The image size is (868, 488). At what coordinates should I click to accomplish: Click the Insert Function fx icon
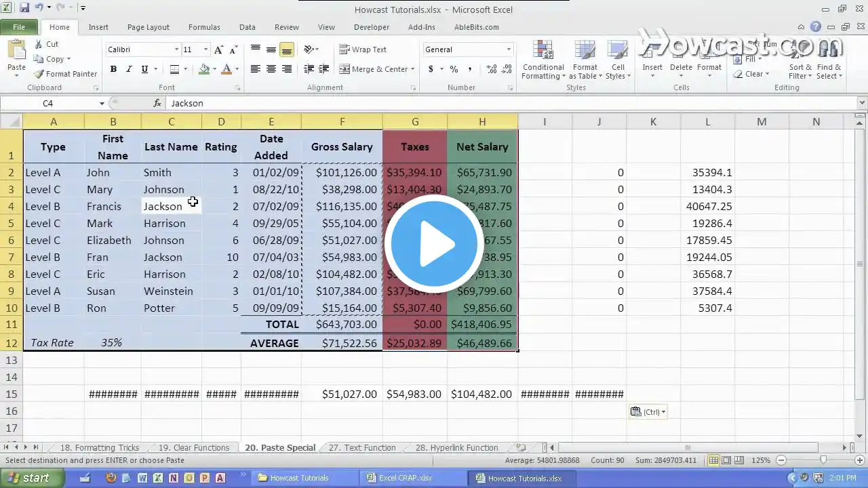(x=157, y=103)
